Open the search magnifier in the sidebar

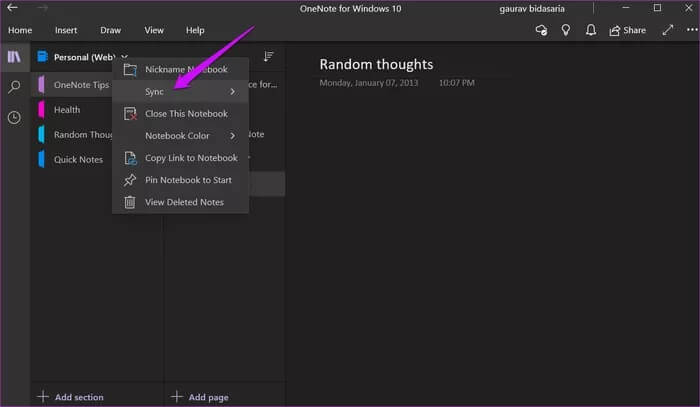point(14,87)
